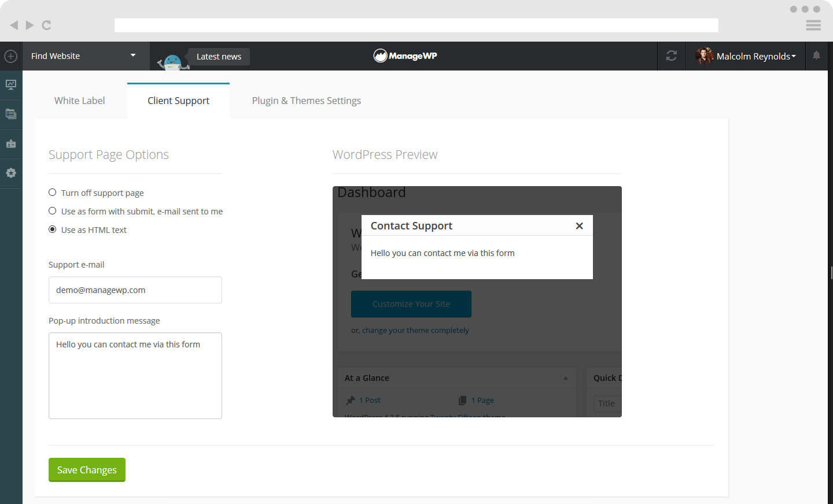Select Use as HTML text option

tap(53, 229)
